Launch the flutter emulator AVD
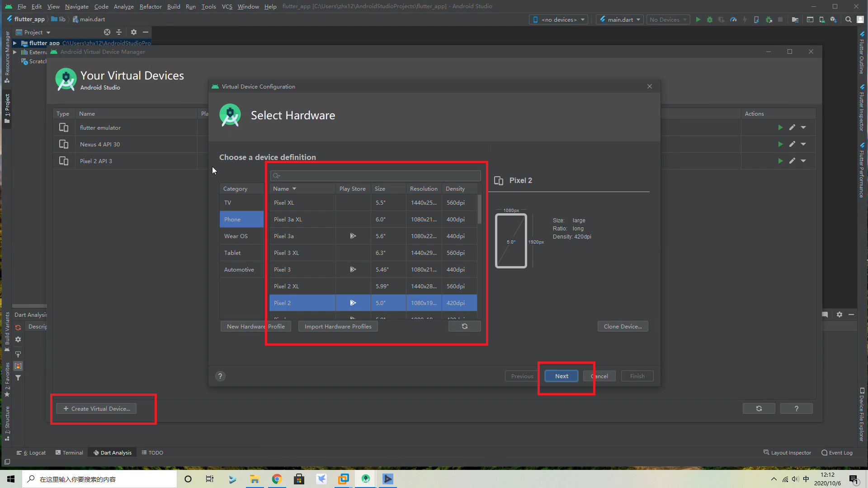The height and width of the screenshot is (488, 868). click(x=780, y=127)
